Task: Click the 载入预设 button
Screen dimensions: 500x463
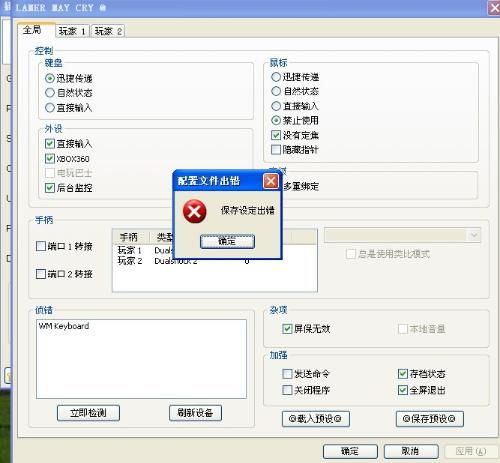Action: click(x=316, y=419)
